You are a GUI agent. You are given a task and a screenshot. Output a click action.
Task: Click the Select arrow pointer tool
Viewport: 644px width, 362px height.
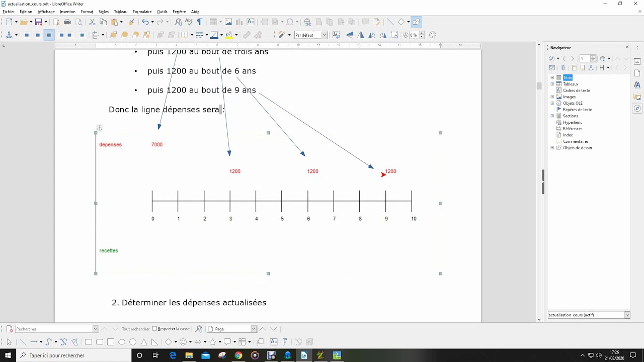tap(9, 342)
